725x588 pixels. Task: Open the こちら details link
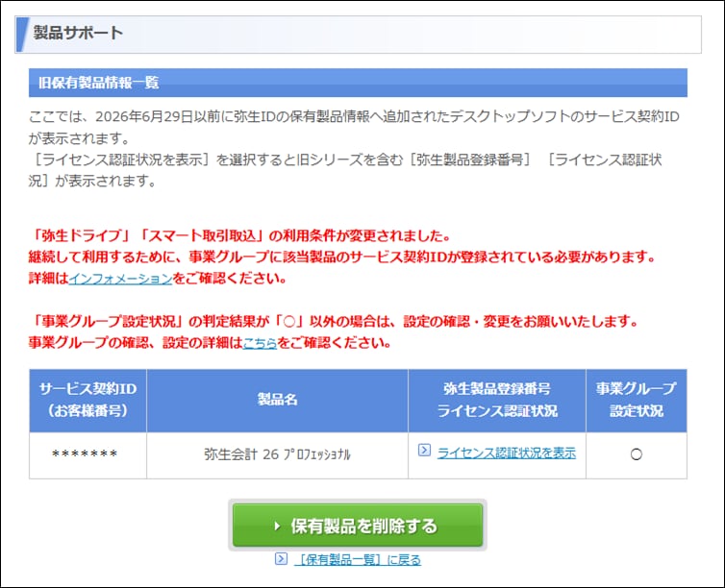tap(260, 343)
